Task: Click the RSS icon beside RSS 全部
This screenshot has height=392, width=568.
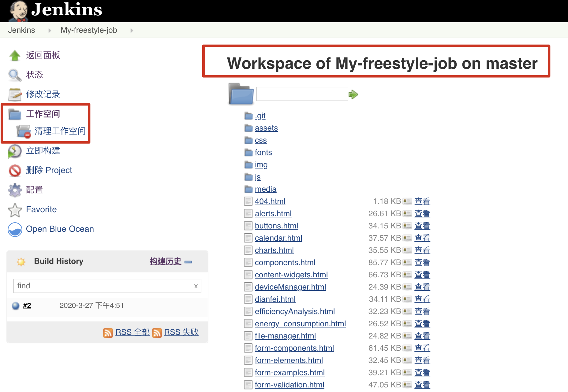Action: pyautogui.click(x=108, y=333)
